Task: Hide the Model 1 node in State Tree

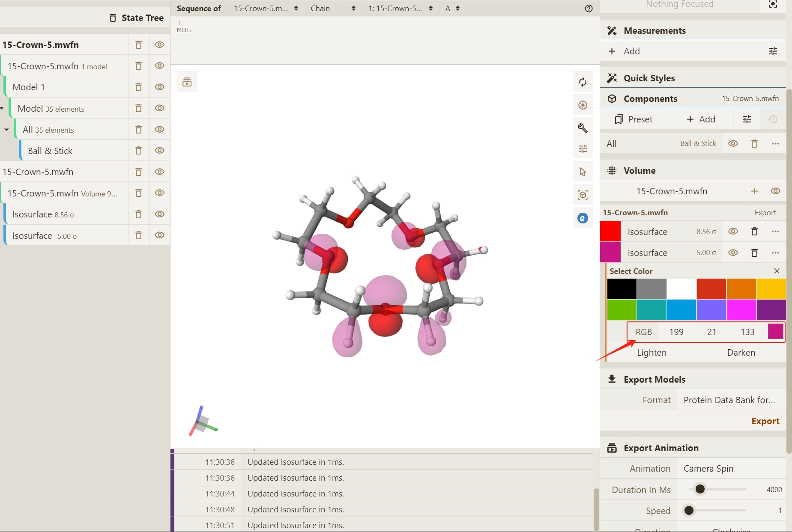Action: [159, 87]
